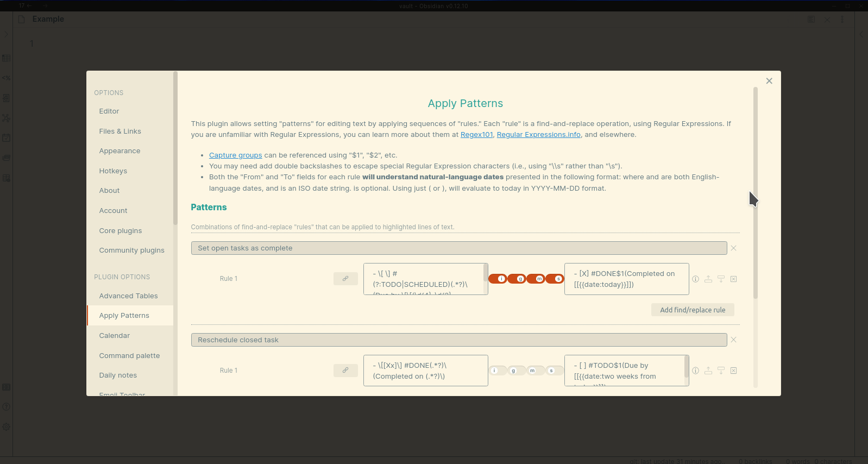The height and width of the screenshot is (464, 868).
Task: Expand right sidebar chevron in background
Action: 861,35
